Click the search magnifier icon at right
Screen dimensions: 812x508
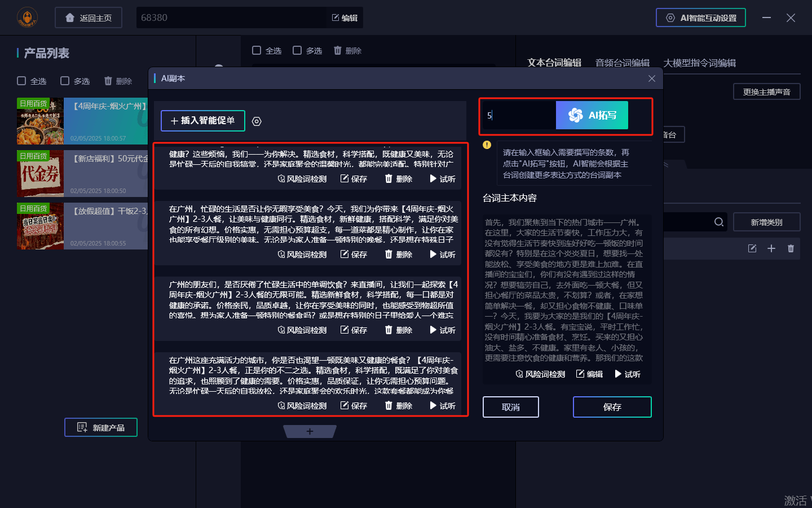(718, 222)
